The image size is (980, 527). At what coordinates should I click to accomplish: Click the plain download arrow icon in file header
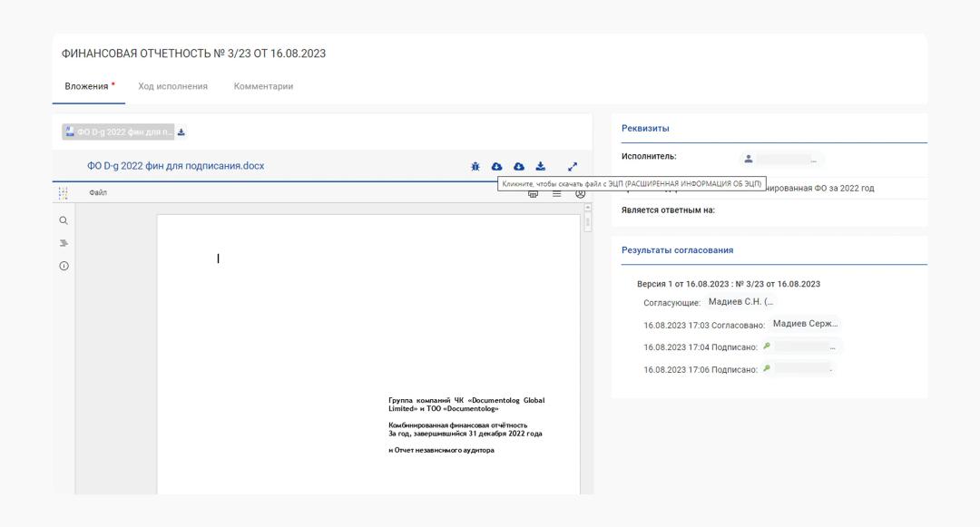tap(541, 167)
